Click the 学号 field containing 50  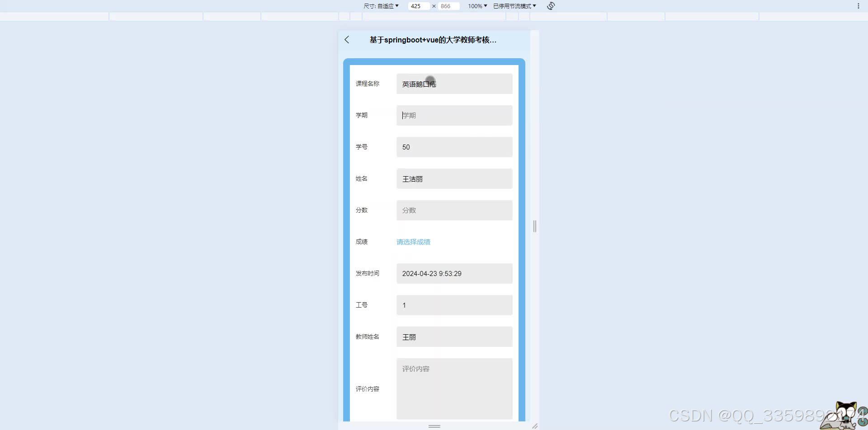pos(454,147)
